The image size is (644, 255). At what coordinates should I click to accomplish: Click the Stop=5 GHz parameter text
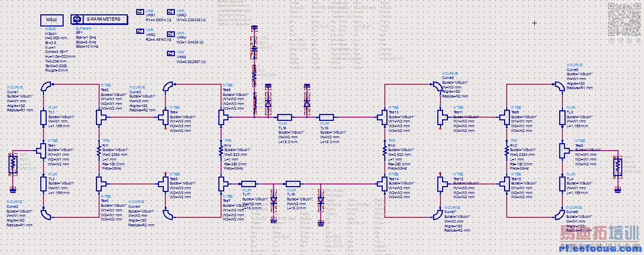[86, 42]
